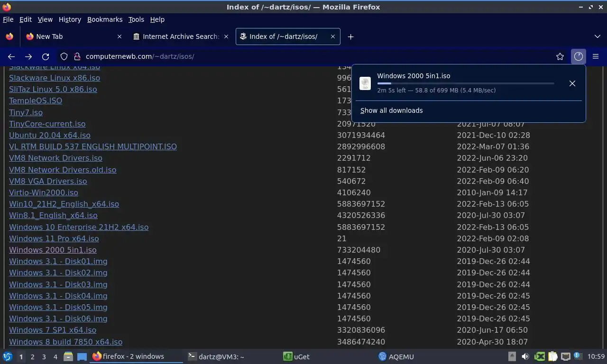Click the Firefox View pinned button
Screen dimensions: 607x364
pos(9,36)
